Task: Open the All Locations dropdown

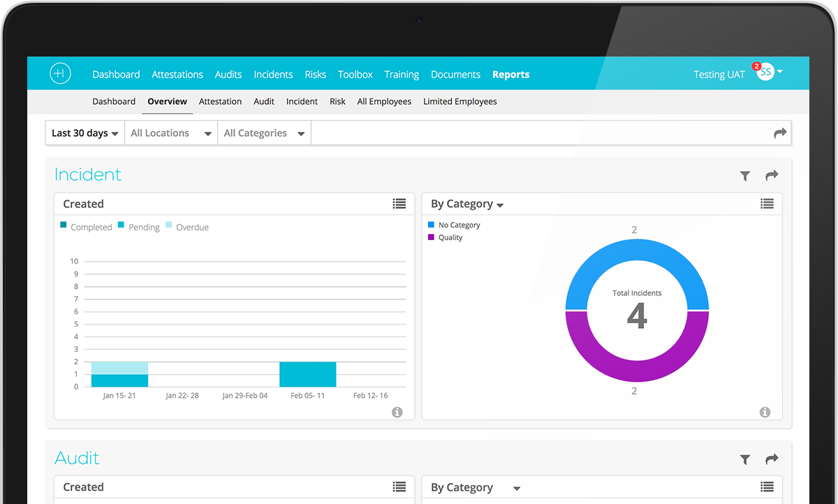Action: [170, 133]
